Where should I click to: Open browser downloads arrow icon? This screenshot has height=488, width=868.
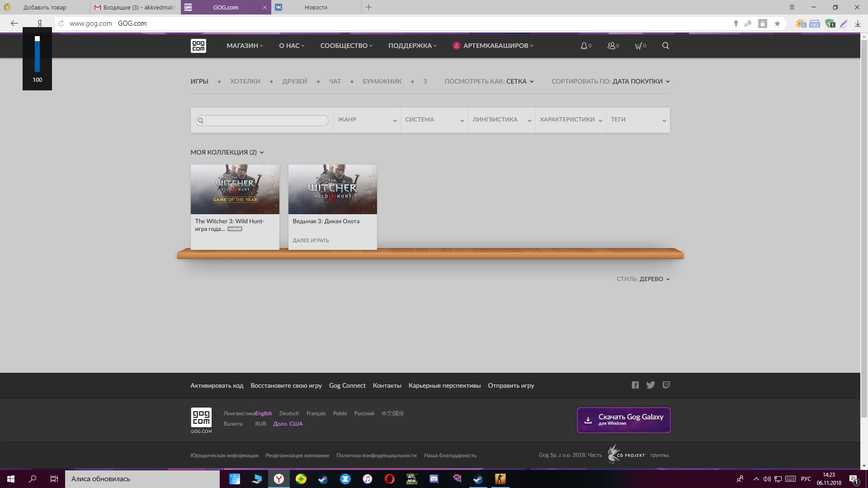[858, 23]
